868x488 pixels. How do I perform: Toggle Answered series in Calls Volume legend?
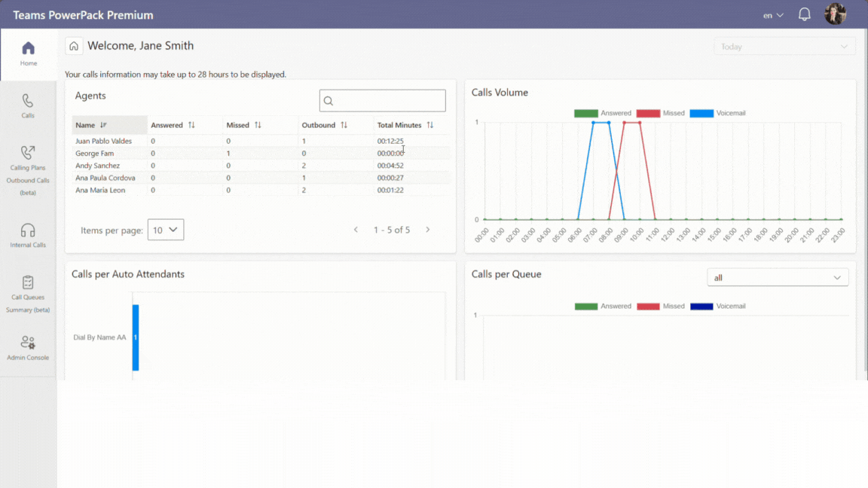coord(602,113)
